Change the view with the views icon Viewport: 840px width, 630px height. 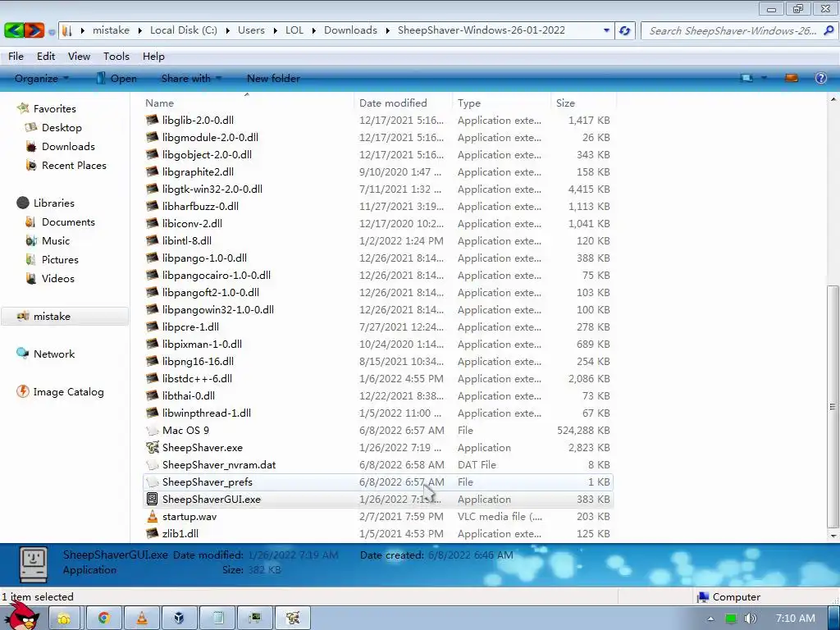tap(746, 78)
